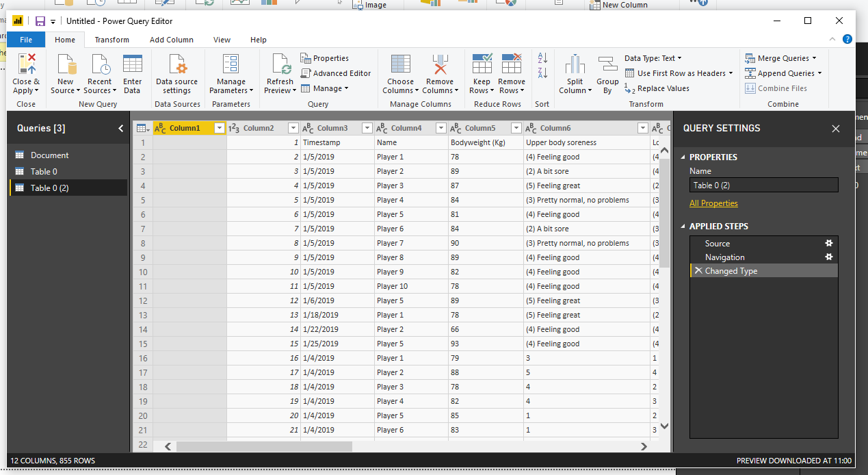Collapse the Queries pane with the chevron

click(121, 128)
